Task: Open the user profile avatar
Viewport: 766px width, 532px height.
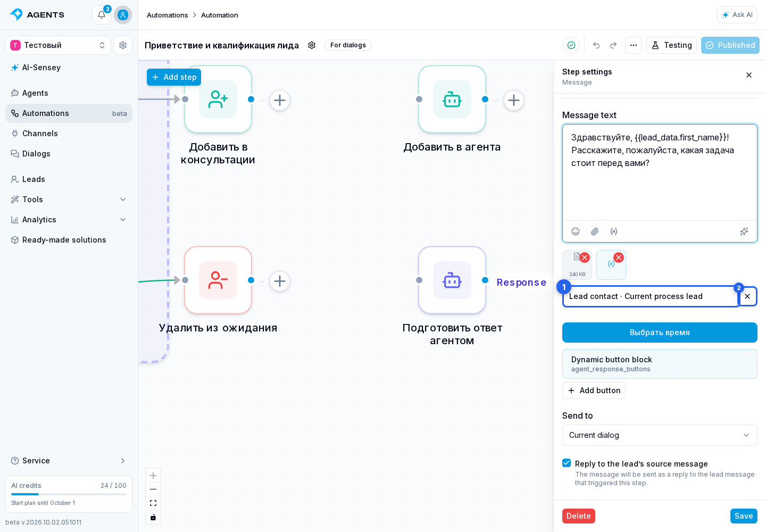Action: click(x=123, y=15)
